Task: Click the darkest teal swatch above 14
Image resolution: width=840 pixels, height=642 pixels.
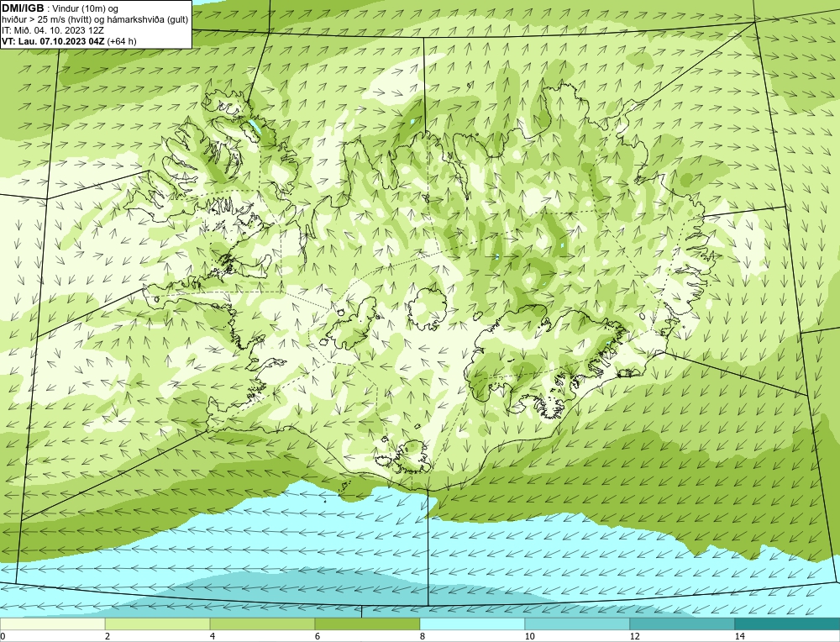Action: [x=788, y=624]
